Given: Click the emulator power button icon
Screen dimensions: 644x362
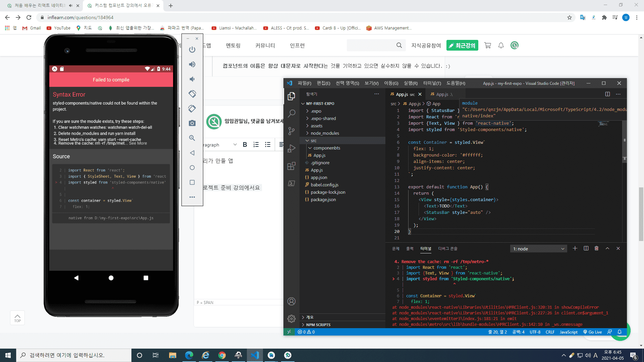Looking at the screenshot, I should (x=192, y=50).
